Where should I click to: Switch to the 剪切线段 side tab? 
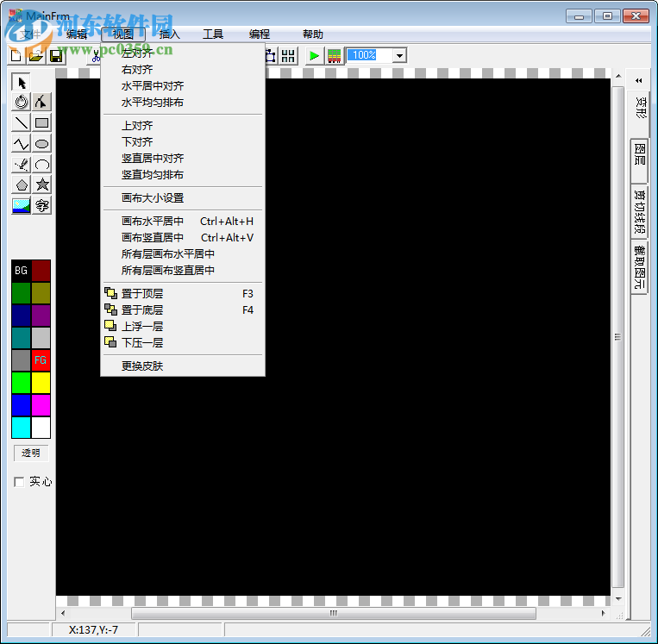640,212
